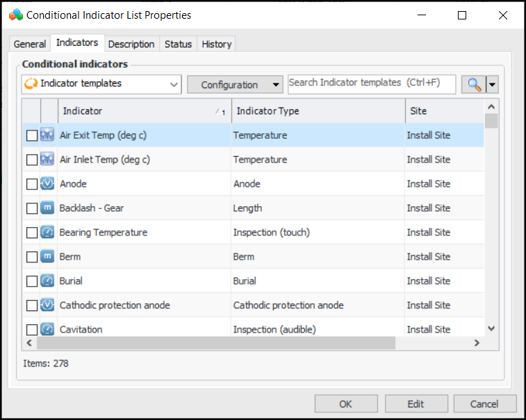Click the Bearing Temperature gauge icon
This screenshot has height=420, width=526.
[47, 233]
